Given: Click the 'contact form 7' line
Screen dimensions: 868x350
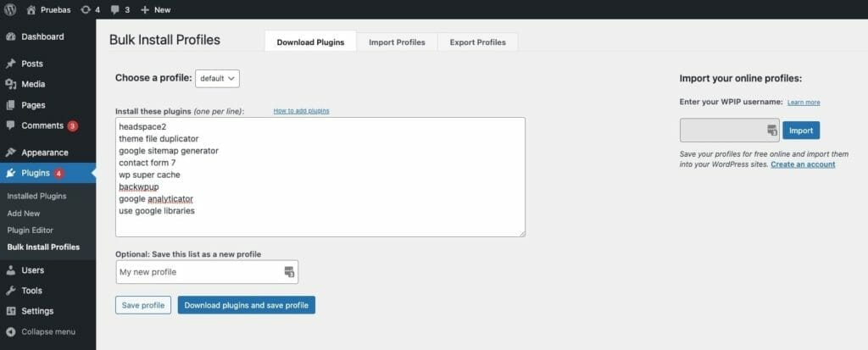Looking at the screenshot, I should pyautogui.click(x=147, y=163).
